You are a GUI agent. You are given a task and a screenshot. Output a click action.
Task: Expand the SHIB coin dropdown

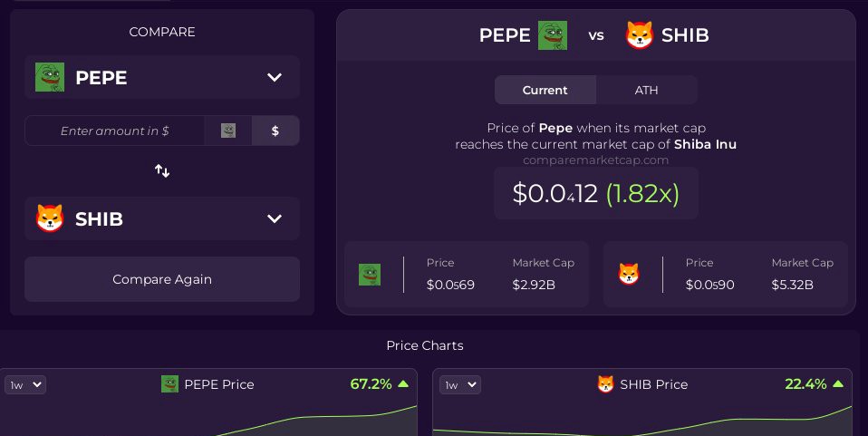coord(275,218)
